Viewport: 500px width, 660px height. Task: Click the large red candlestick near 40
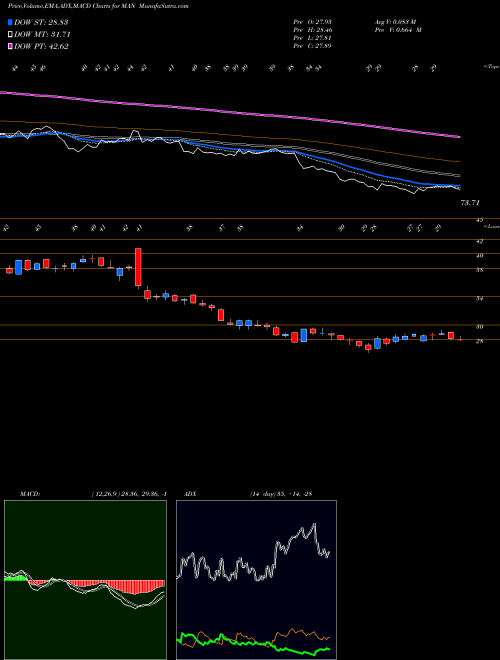click(x=138, y=267)
